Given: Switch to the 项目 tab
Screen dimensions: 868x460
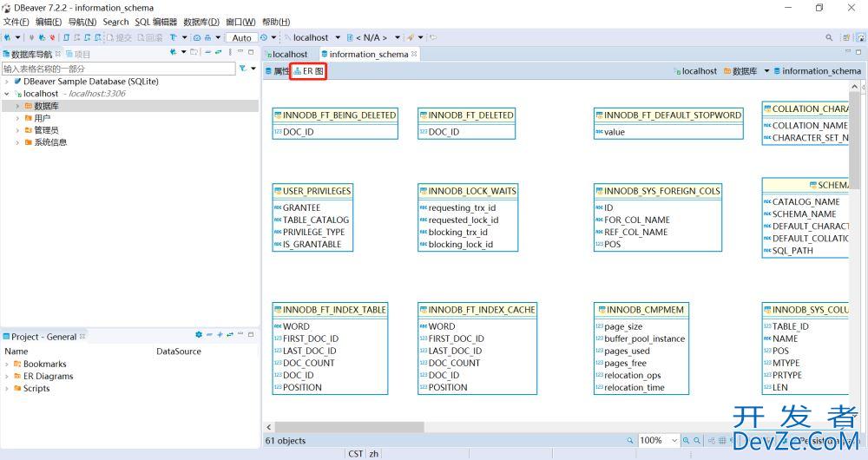Looking at the screenshot, I should pos(78,55).
